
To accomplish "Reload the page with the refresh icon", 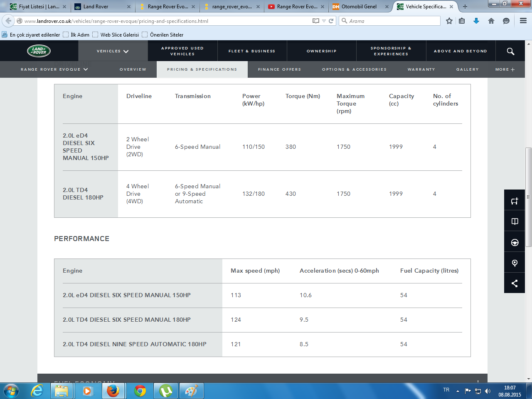I will point(331,21).
